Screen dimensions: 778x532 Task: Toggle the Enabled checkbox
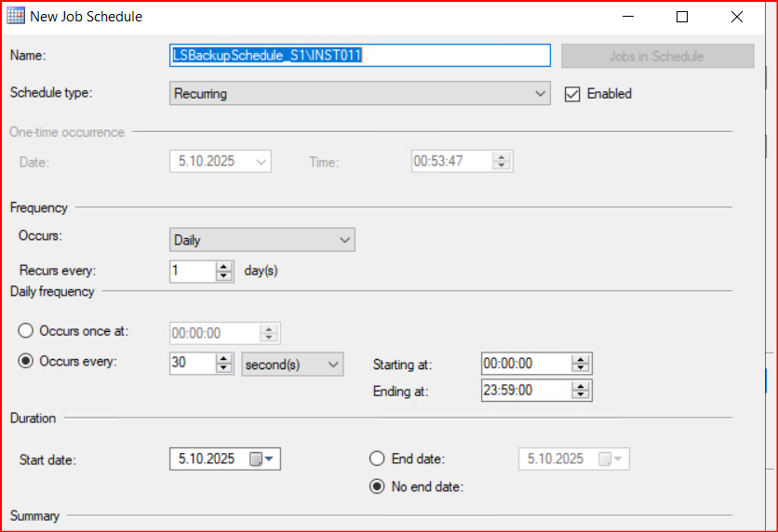coord(573,94)
